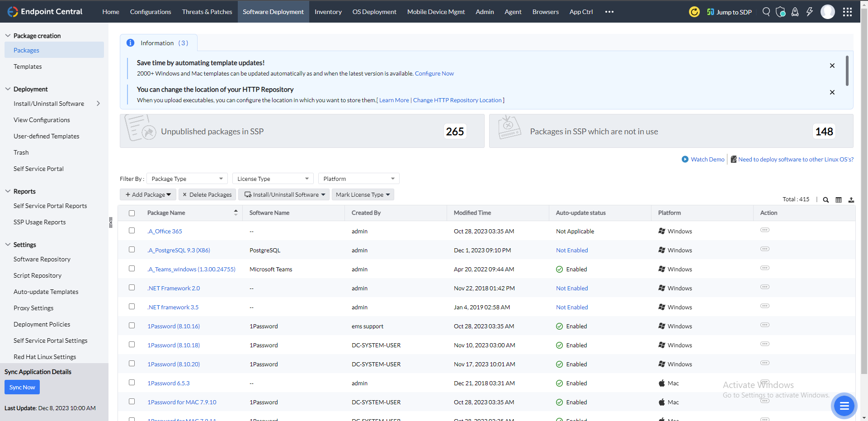Dismiss the HTTP Repository info message
868x421 pixels.
(x=832, y=92)
